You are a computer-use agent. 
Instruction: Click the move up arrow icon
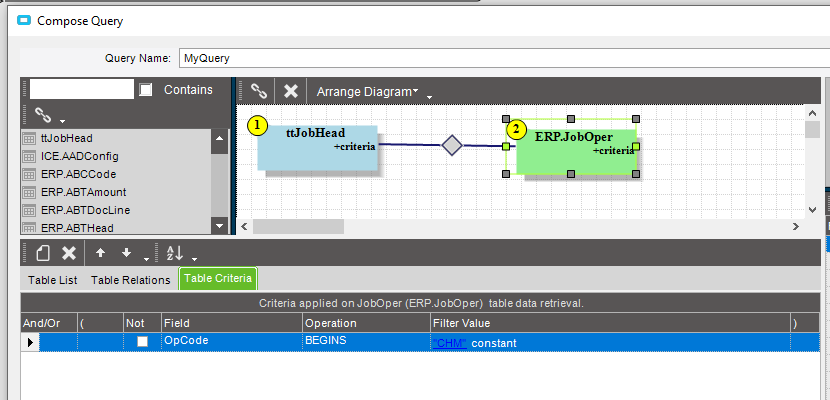click(x=100, y=253)
